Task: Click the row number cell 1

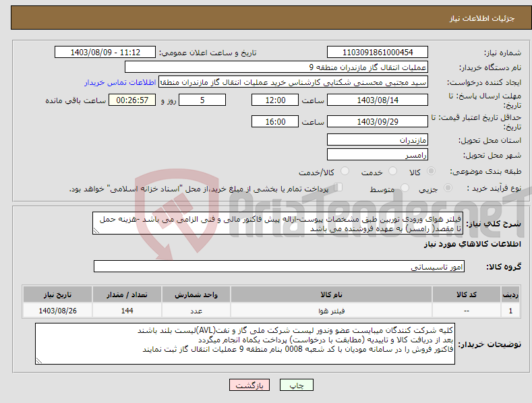Action: [510, 311]
